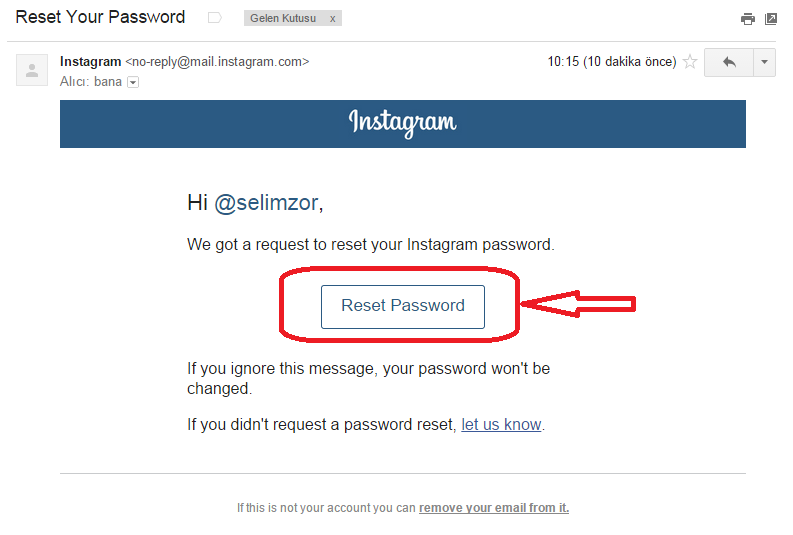The width and height of the screenshot is (793, 535).
Task: Expand recipient details next to bana
Action: click(x=132, y=82)
